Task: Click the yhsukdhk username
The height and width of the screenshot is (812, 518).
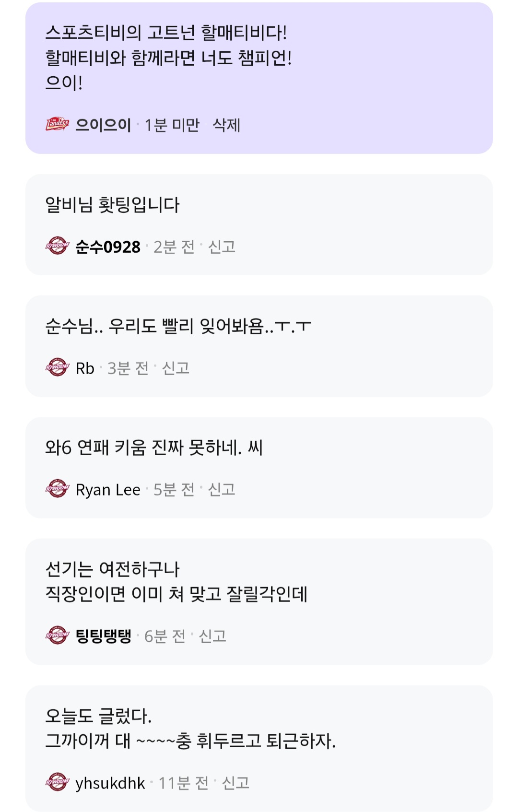Action: click(110, 783)
